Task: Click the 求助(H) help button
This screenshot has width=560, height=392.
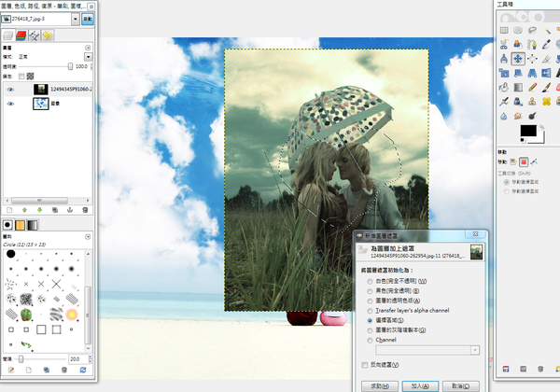Action: [x=380, y=386]
